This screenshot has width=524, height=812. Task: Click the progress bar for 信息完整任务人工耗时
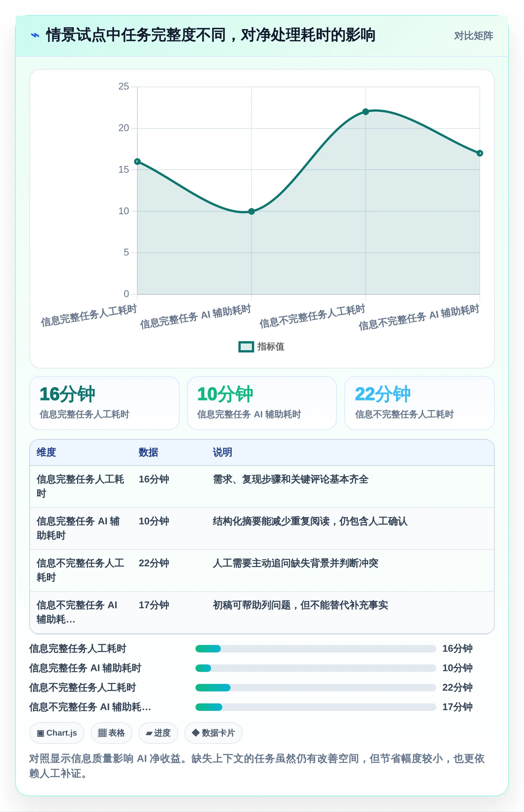click(x=316, y=649)
